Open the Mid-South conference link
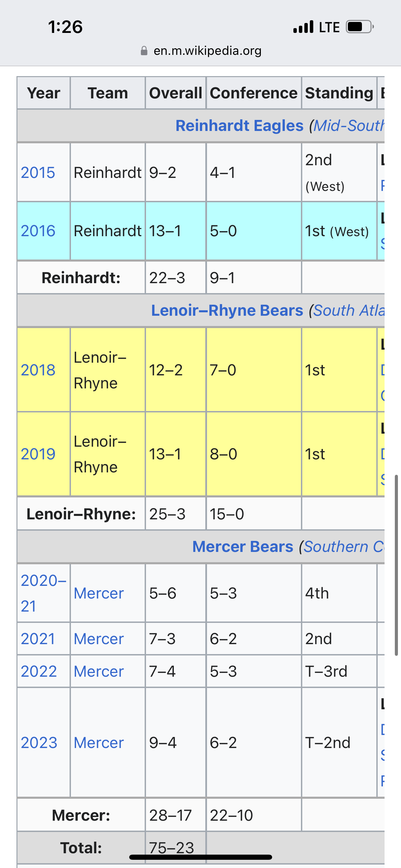The height and width of the screenshot is (868, 401). point(349,125)
